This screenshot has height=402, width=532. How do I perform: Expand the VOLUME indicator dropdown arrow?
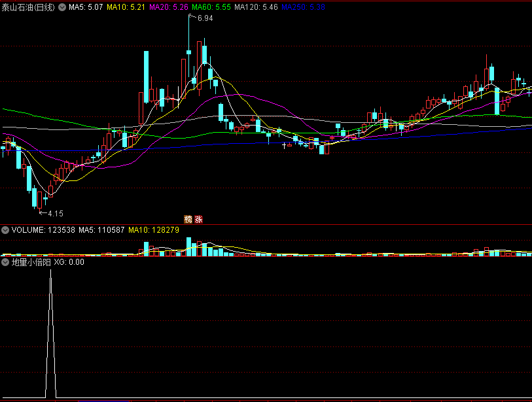click(x=5, y=230)
